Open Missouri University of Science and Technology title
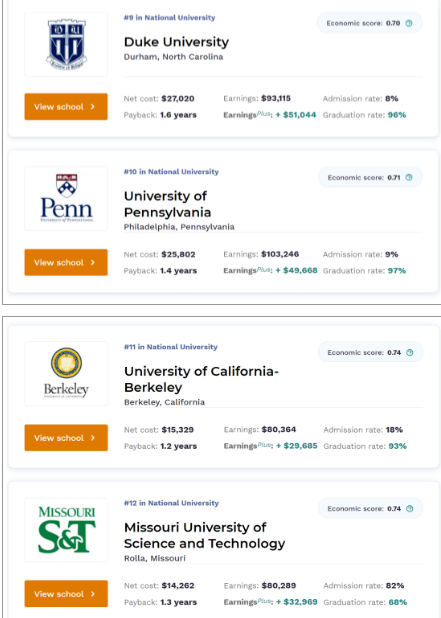 [205, 535]
